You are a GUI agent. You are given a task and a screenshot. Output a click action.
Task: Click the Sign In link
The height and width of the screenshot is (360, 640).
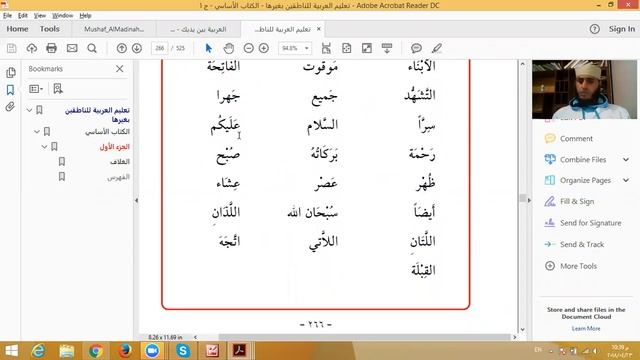coord(622,29)
